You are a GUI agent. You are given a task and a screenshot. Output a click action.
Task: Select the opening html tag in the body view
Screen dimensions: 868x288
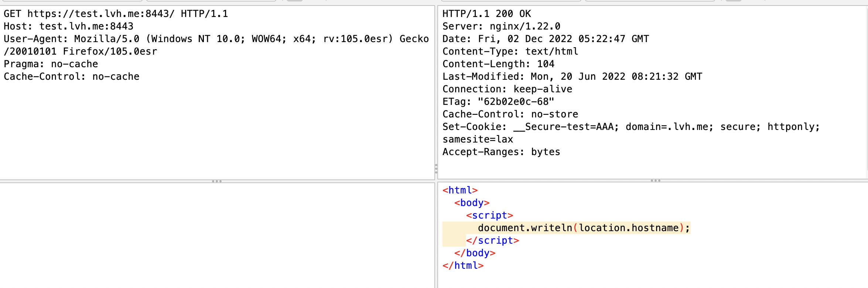point(459,190)
